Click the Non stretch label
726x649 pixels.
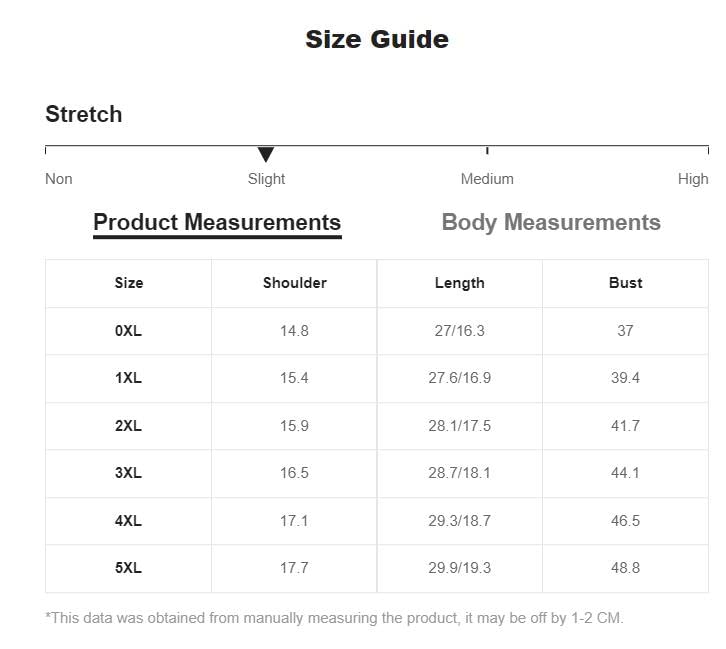(x=59, y=179)
